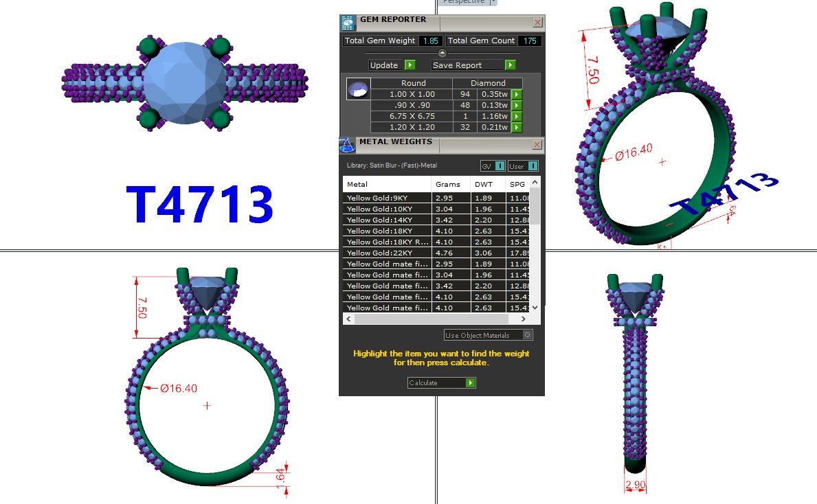
Task: Click the round diamond gem thumbnail
Action: pos(358,90)
